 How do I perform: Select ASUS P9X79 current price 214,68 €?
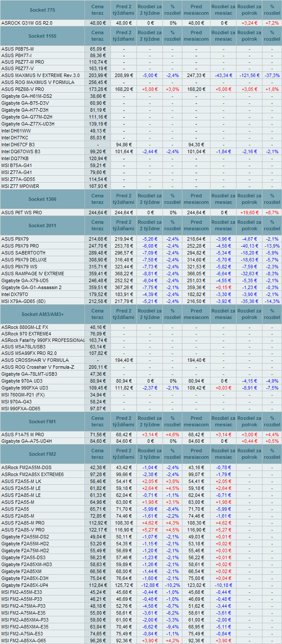click(97, 238)
